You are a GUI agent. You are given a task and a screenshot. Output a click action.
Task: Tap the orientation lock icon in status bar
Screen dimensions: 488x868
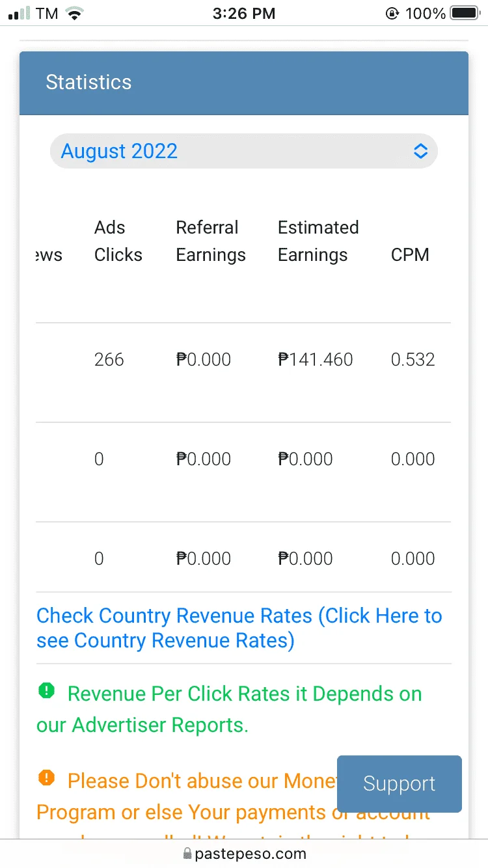(x=392, y=13)
